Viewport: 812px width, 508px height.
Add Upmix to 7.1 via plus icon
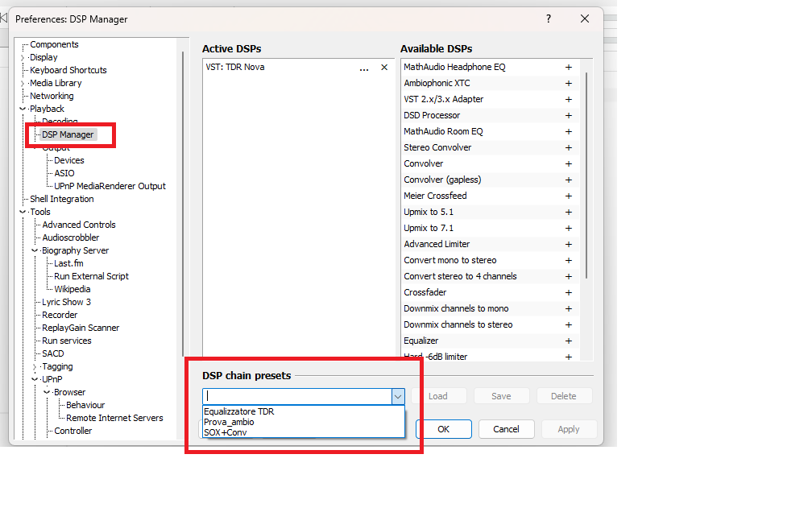(568, 228)
